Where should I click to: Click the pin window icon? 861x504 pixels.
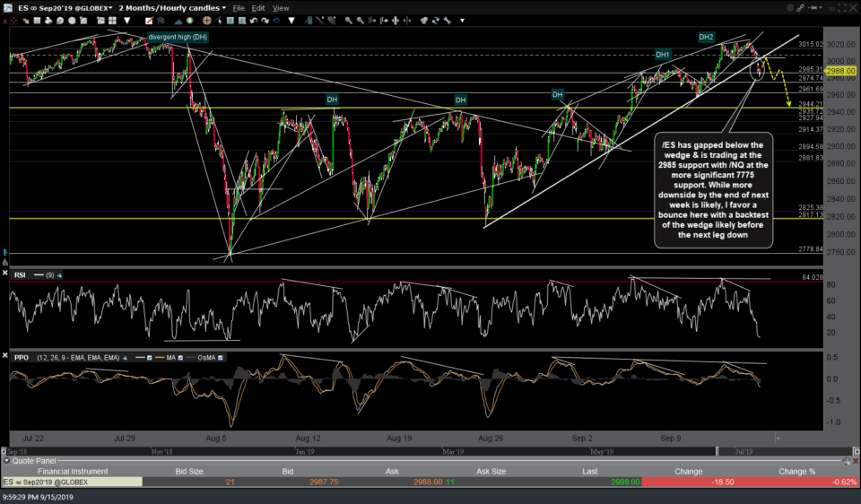pos(813,8)
